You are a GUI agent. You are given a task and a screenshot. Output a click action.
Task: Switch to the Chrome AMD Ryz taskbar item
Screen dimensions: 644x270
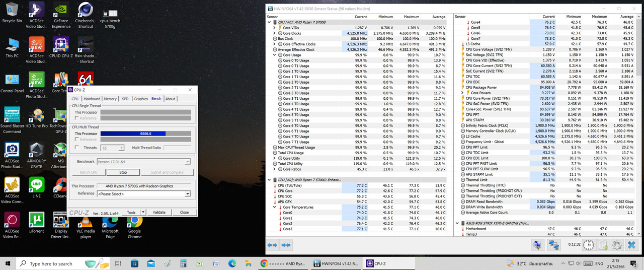point(284,263)
